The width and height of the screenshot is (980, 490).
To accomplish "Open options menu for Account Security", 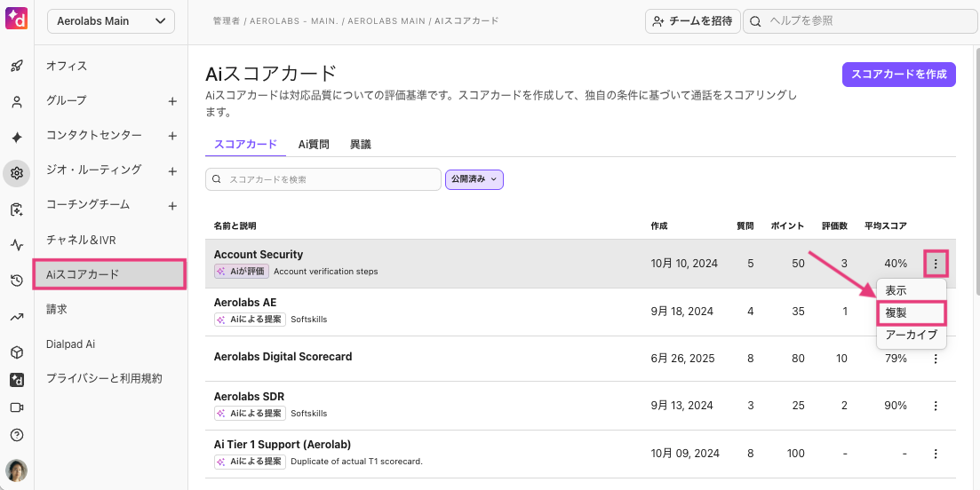I will click(936, 264).
